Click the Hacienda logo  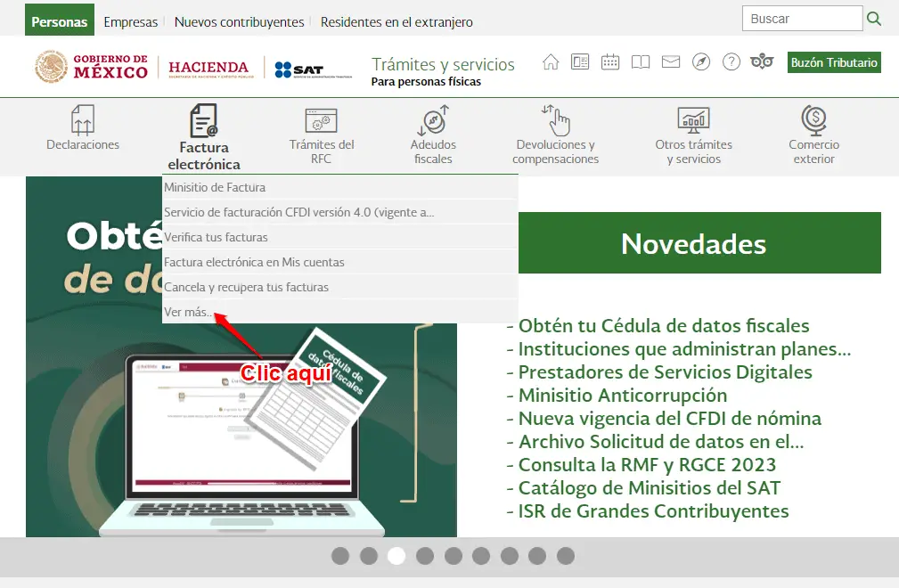tap(210, 69)
